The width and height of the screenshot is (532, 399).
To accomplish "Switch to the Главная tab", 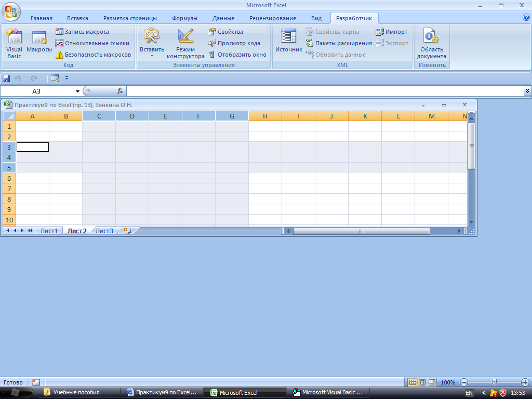I will point(42,18).
